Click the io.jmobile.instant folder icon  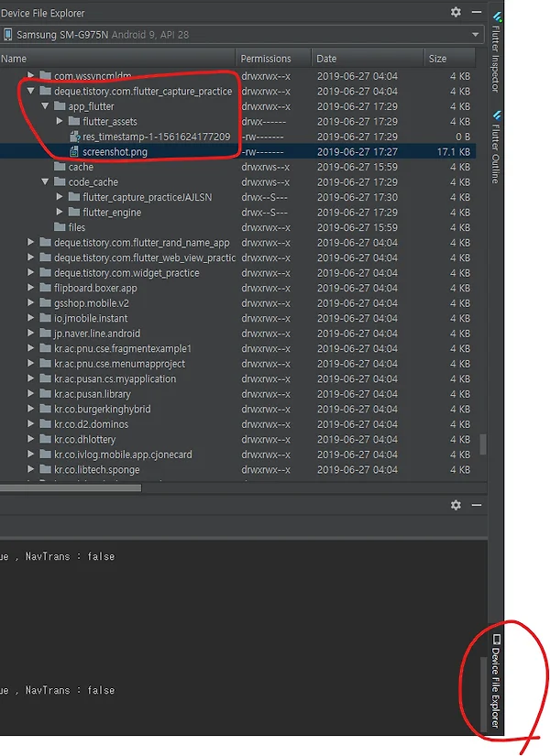pyautogui.click(x=45, y=318)
